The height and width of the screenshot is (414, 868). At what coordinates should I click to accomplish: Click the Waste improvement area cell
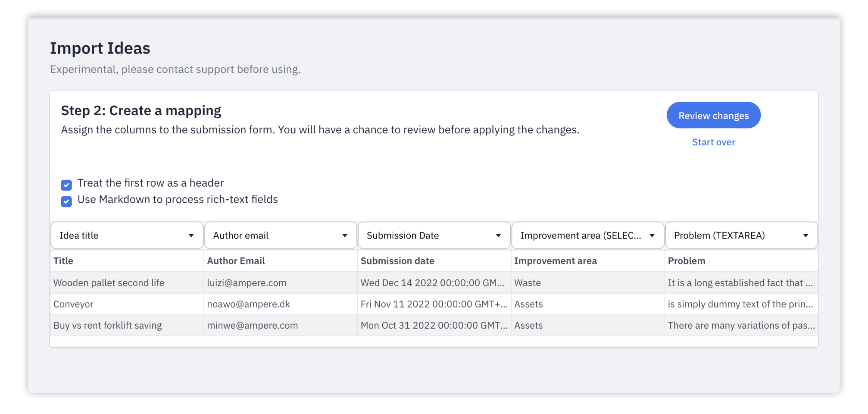pos(528,283)
